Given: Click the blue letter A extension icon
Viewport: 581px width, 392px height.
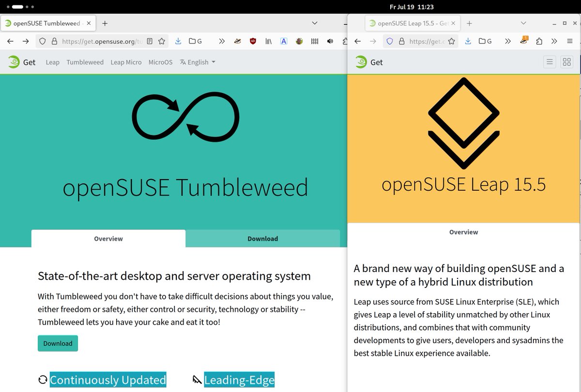Looking at the screenshot, I should [284, 41].
